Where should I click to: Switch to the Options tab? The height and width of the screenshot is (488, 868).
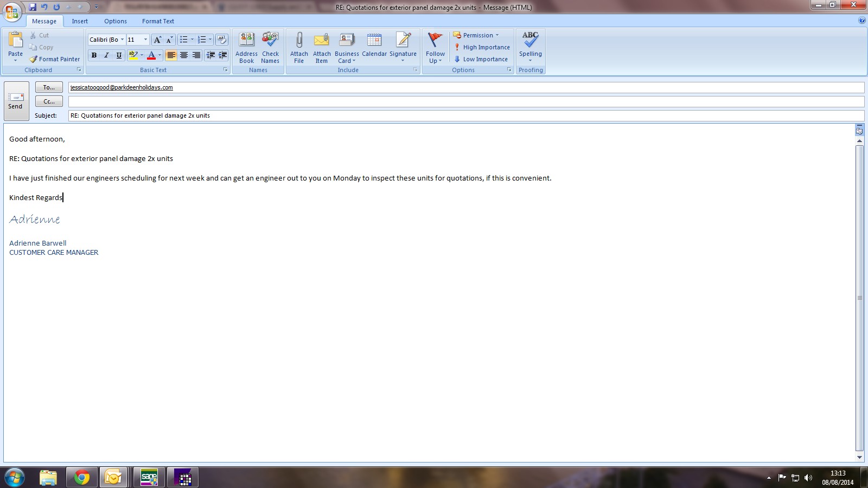tap(116, 21)
